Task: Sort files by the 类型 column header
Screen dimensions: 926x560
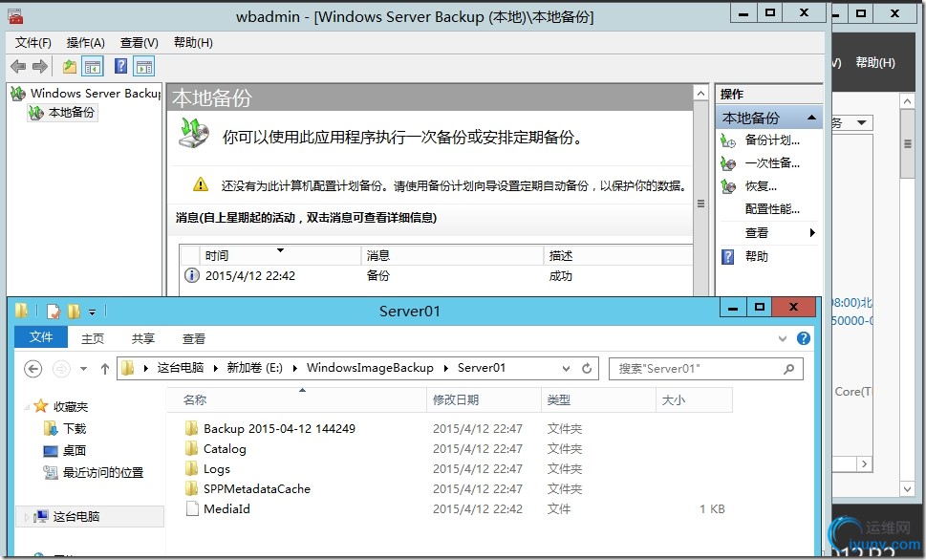Action: pyautogui.click(x=598, y=399)
